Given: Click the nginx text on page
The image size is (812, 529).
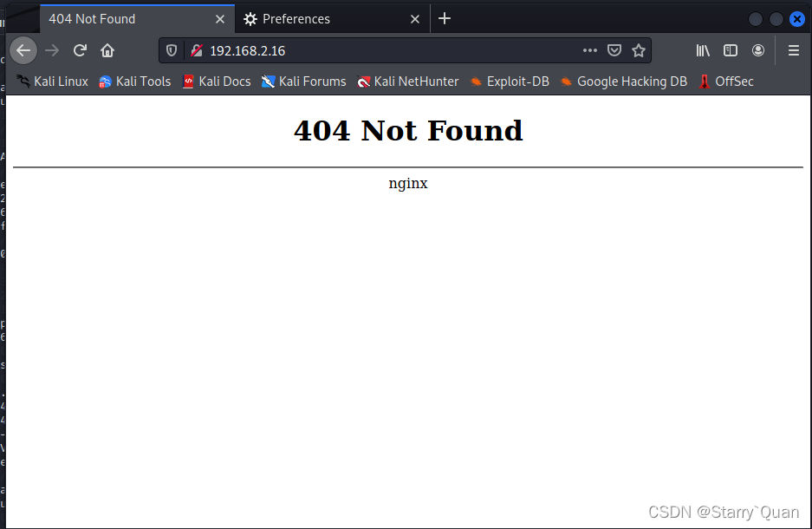Looking at the screenshot, I should tap(408, 183).
